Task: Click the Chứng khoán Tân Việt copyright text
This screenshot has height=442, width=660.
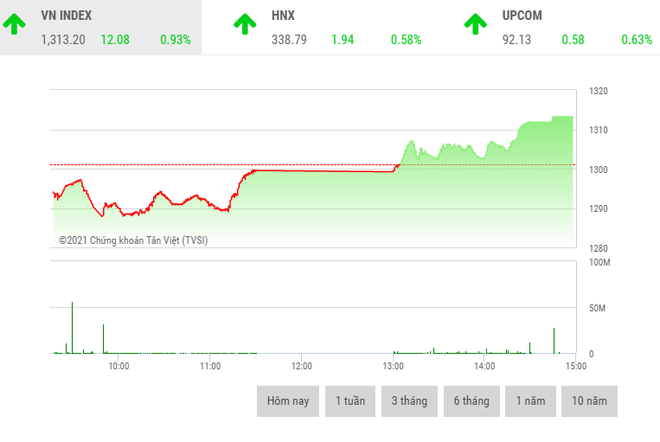Action: click(133, 240)
